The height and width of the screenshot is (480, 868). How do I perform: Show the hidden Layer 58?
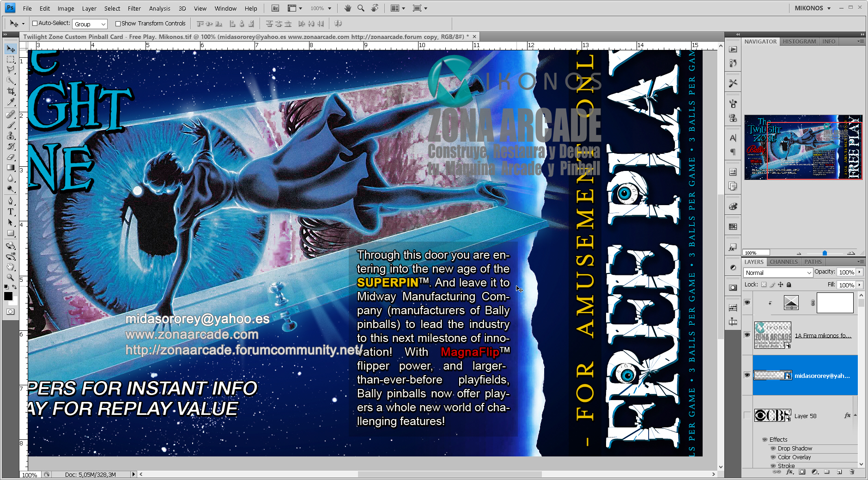point(747,415)
